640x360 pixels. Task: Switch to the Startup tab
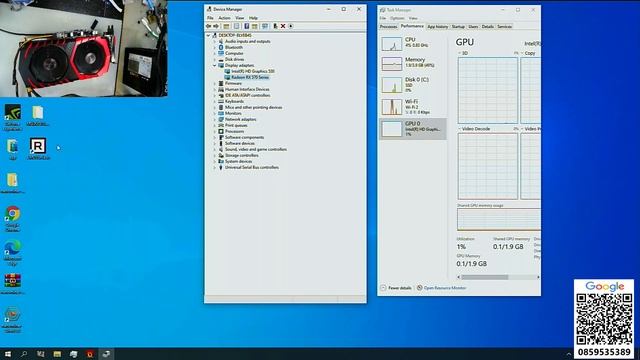458,27
